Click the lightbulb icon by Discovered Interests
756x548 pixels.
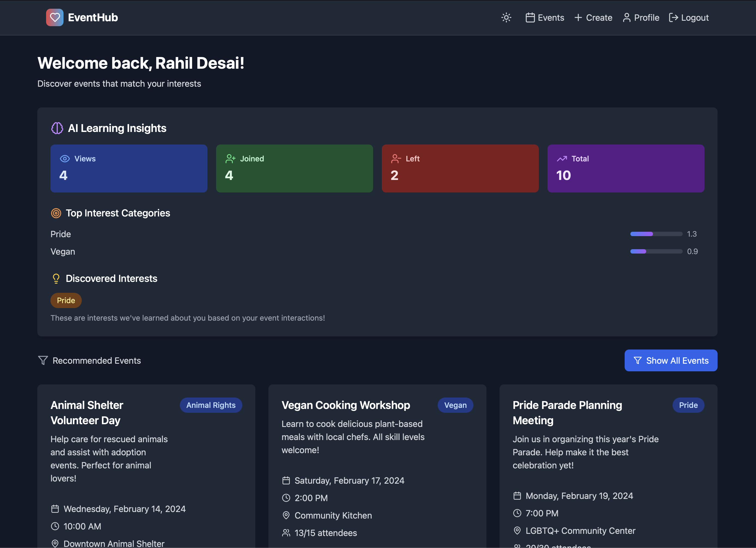(x=56, y=279)
